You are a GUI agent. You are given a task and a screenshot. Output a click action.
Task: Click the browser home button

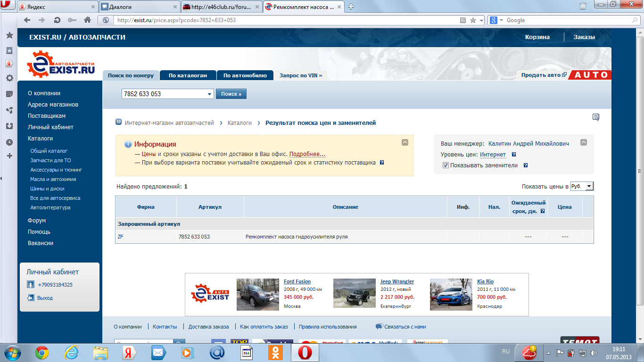tap(87, 20)
